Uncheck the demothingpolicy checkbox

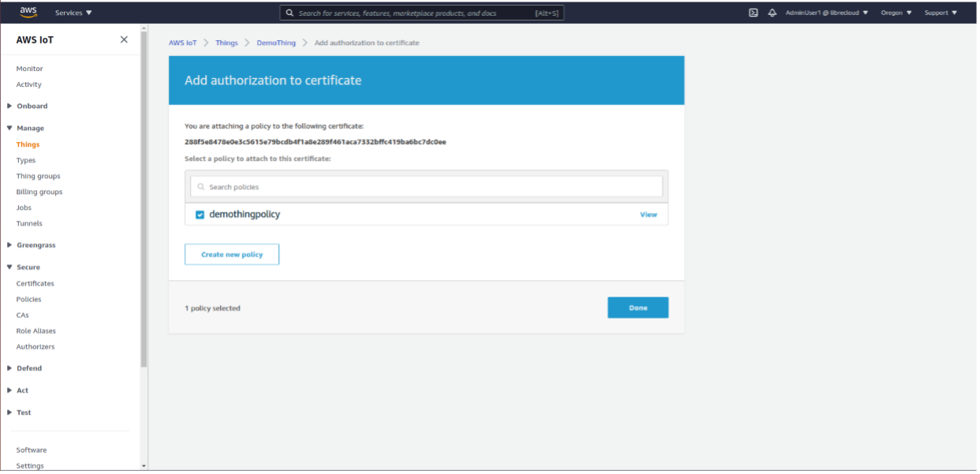(200, 215)
